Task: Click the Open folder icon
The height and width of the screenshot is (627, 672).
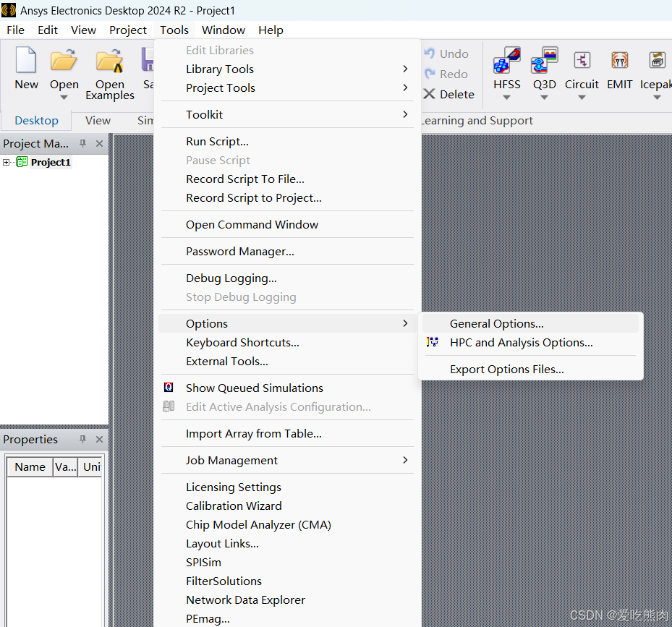Action: click(x=64, y=60)
